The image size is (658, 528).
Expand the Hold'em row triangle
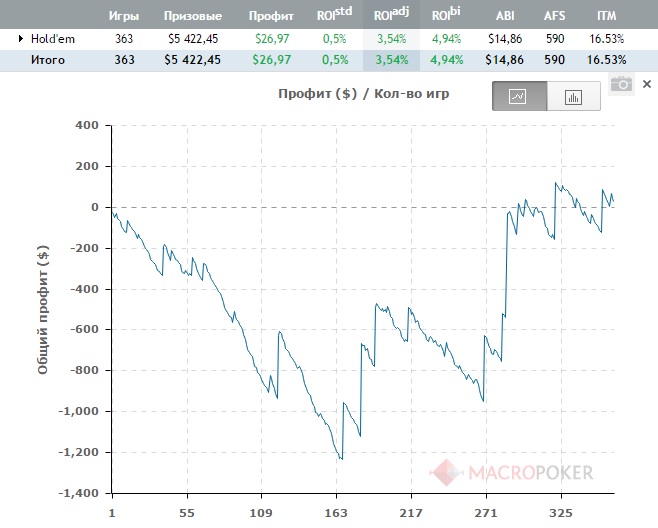tap(21, 39)
